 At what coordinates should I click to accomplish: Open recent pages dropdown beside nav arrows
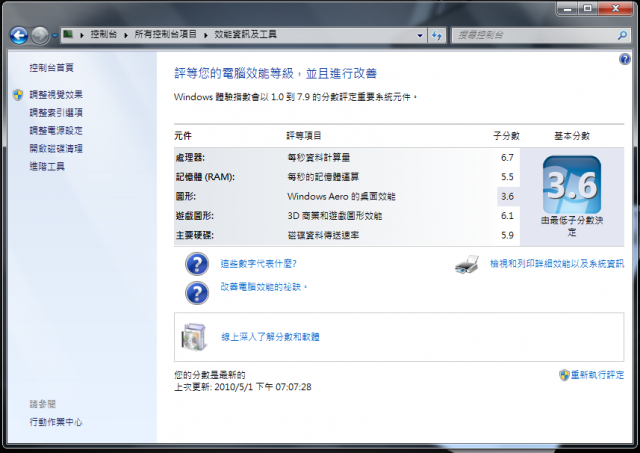(x=55, y=36)
